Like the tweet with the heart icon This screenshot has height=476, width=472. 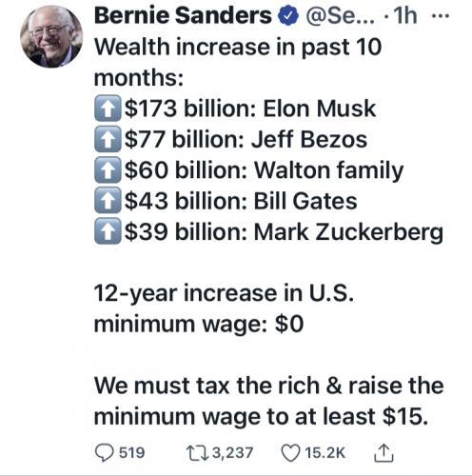[290, 453]
